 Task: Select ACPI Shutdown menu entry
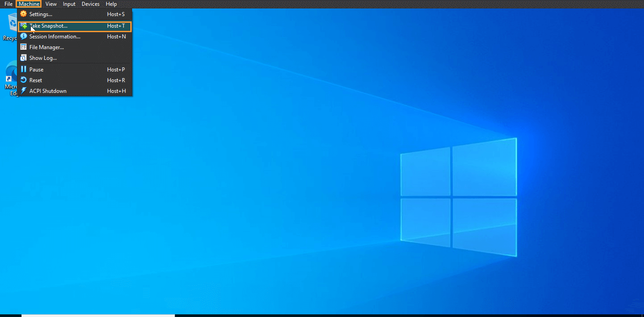pyautogui.click(x=75, y=91)
